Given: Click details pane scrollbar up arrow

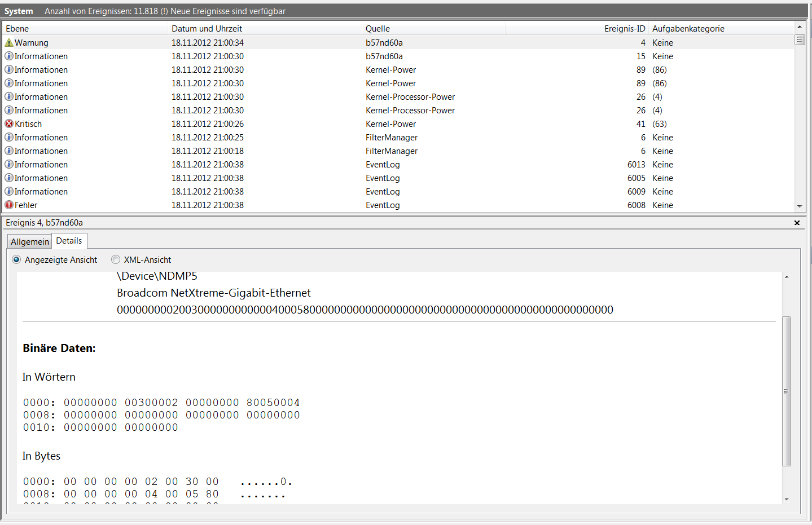Looking at the screenshot, I should (787, 277).
